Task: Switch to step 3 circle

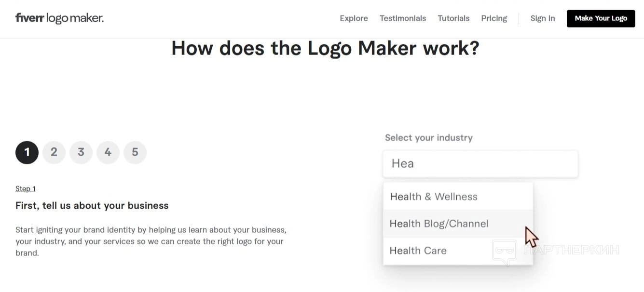Action: (81, 152)
